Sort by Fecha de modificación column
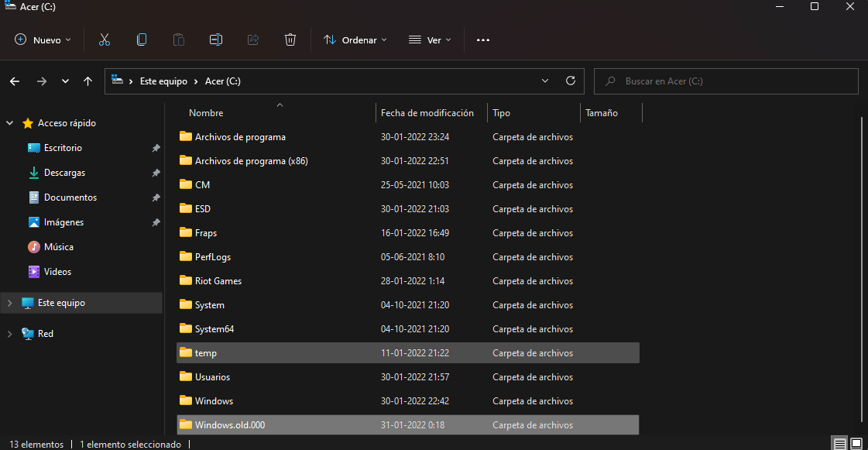Image resolution: width=868 pixels, height=450 pixels. (x=427, y=113)
